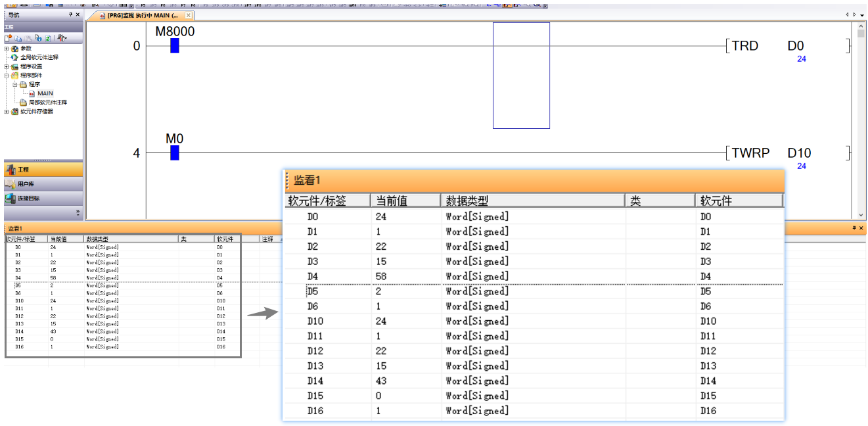Close the 导航 navigation panel
Screen dimensions: 868x426
click(78, 14)
